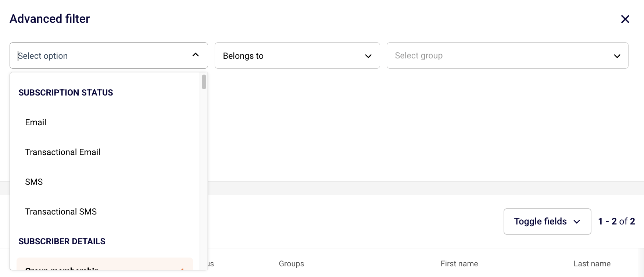The image size is (644, 277).
Task: Click the Toggle fields chevron icon
Action: point(576,222)
